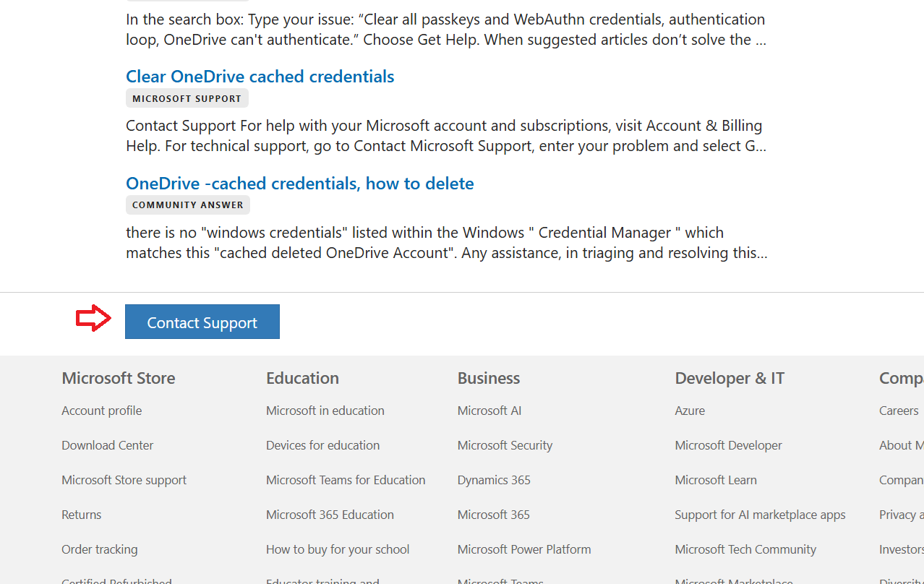
Task: Open the Azure link
Action: point(690,411)
